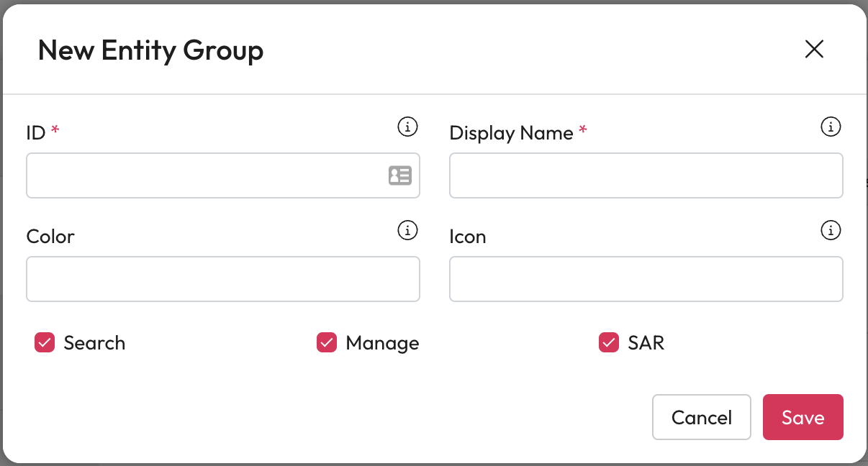Click the "New Entity Group" dialog title
868x466 pixels.
click(150, 50)
